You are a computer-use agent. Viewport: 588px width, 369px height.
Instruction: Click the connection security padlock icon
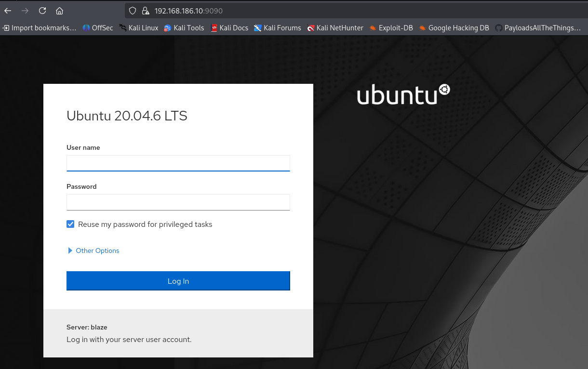[146, 11]
